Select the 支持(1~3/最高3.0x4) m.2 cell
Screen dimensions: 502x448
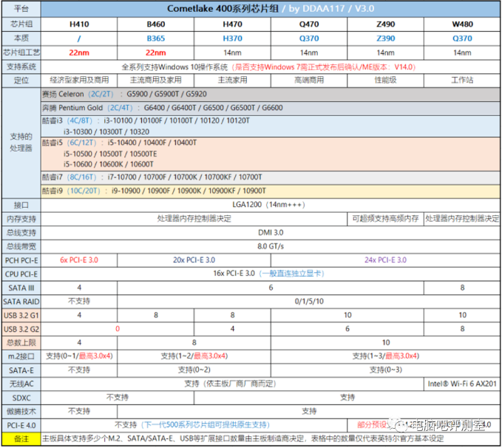(x=385, y=356)
